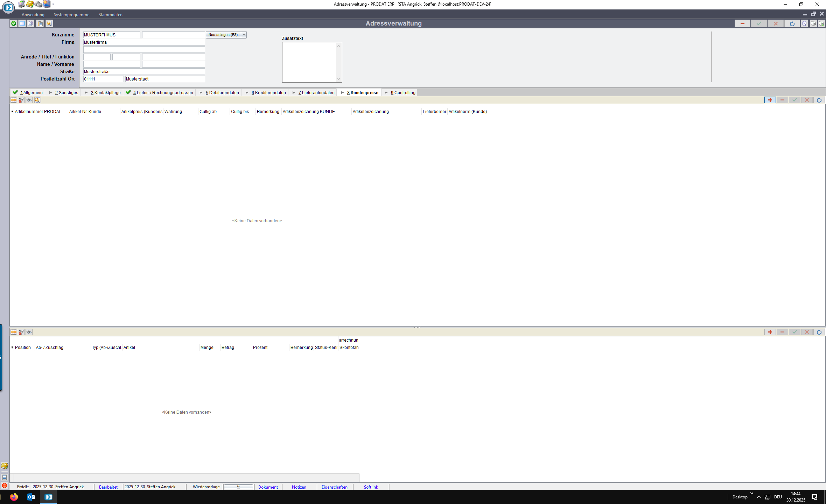Click the clear filter funnel icon in the upper grid

(x=21, y=100)
